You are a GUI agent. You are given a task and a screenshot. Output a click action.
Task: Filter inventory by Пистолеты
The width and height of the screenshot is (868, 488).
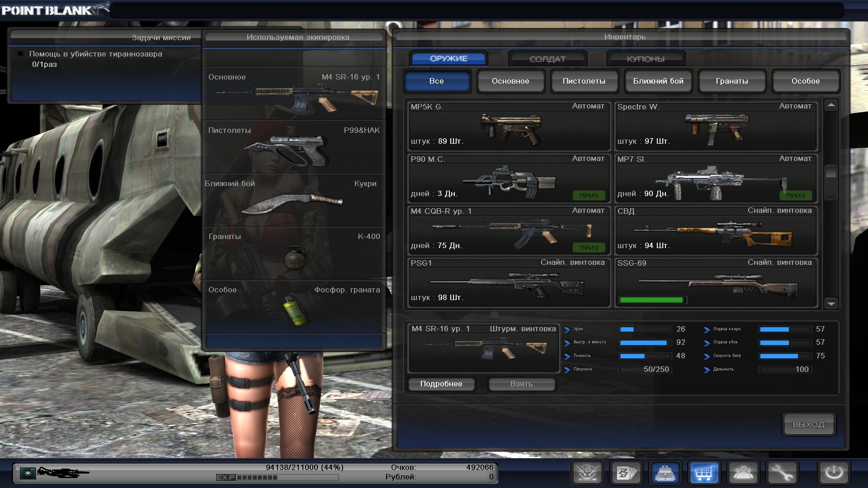point(584,81)
